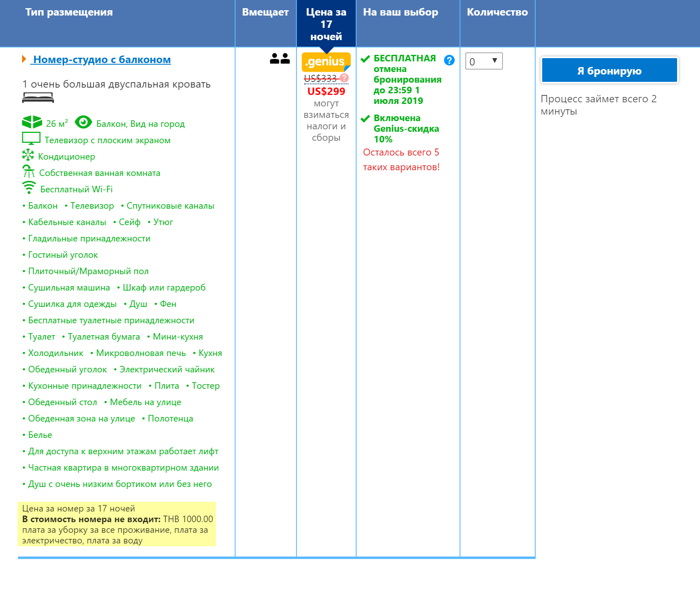Viewport: 700px width, 595px height.
Task: Click the Тостер amenity
Action: 206,385
